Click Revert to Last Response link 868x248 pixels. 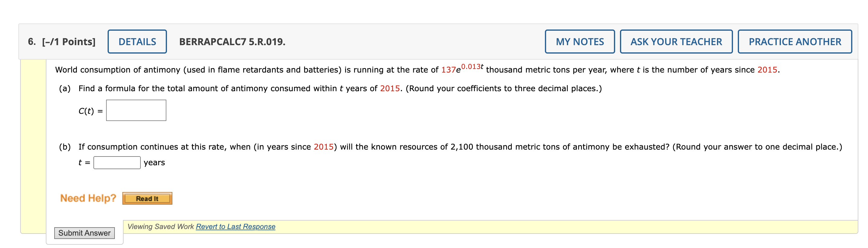point(235,226)
